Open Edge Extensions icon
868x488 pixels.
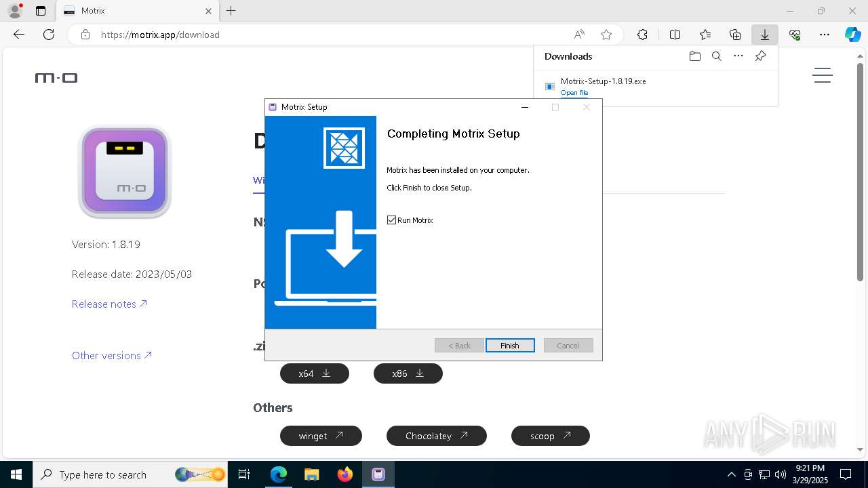[642, 35]
